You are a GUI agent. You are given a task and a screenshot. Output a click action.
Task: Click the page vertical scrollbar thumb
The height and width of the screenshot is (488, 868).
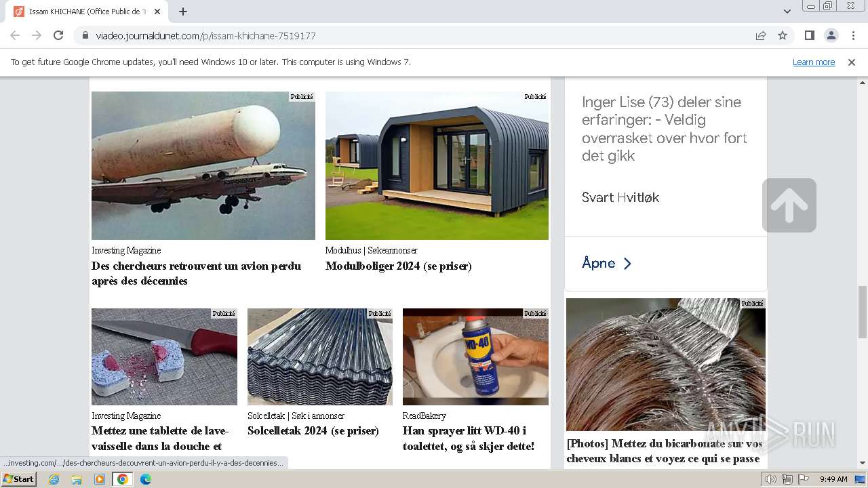pos(863,311)
